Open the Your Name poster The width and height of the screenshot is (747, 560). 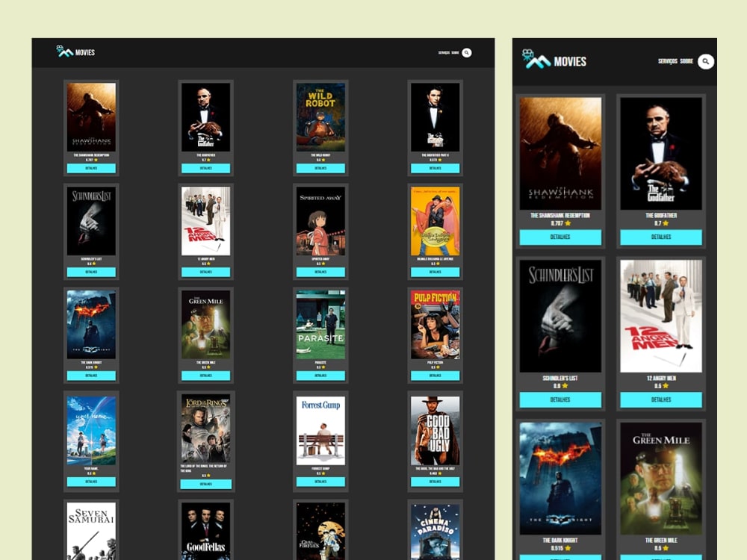(x=91, y=431)
